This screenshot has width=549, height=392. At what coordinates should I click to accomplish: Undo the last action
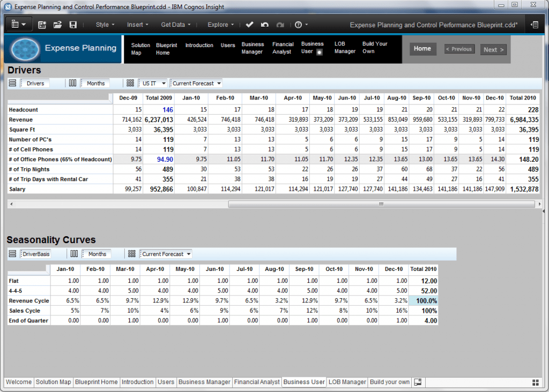click(264, 25)
